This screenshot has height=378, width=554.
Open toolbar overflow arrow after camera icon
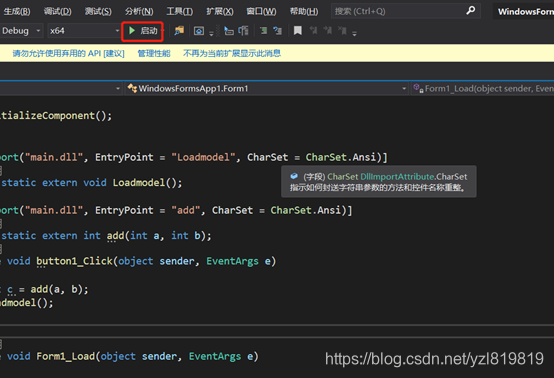click(x=211, y=33)
